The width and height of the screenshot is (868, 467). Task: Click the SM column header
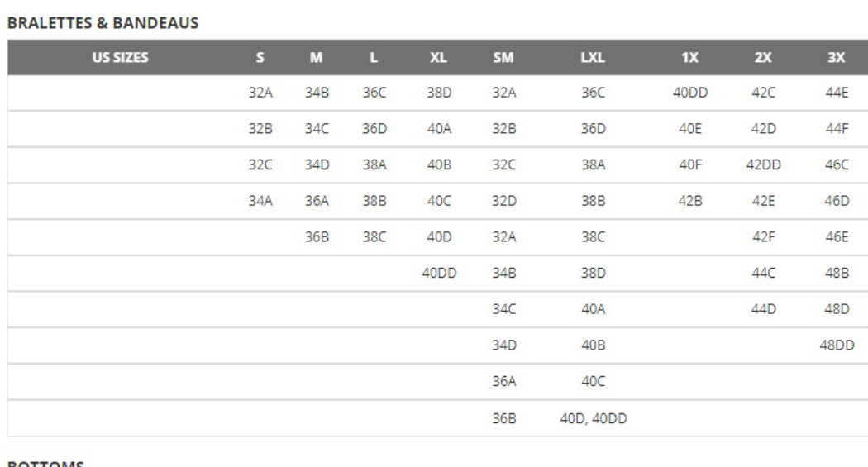pyautogui.click(x=503, y=58)
